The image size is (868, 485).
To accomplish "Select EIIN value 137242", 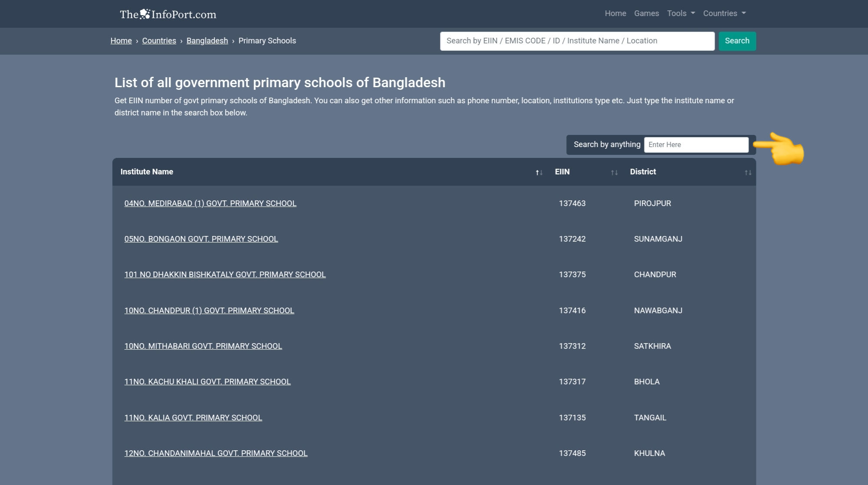I will pos(572,239).
